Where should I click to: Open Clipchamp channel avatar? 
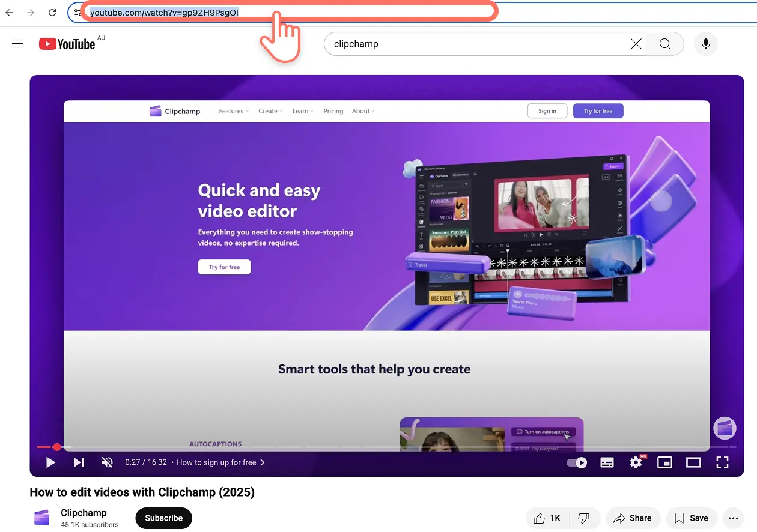pyautogui.click(x=42, y=518)
